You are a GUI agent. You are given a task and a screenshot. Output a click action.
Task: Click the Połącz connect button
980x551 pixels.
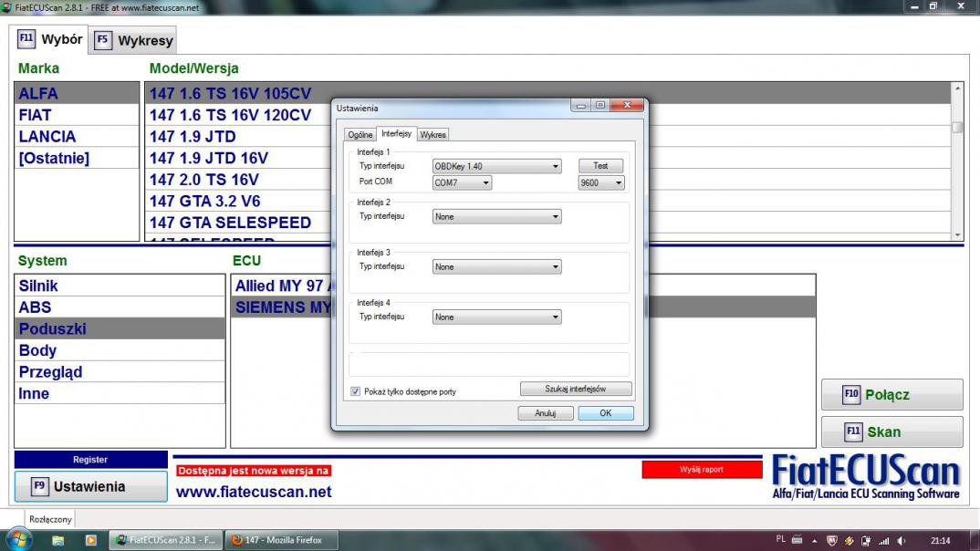click(x=891, y=395)
